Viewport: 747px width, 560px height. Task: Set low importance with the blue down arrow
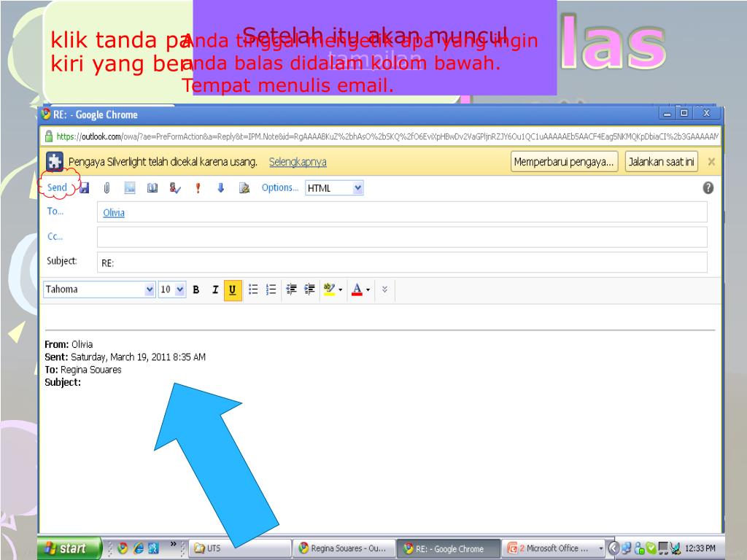click(220, 188)
